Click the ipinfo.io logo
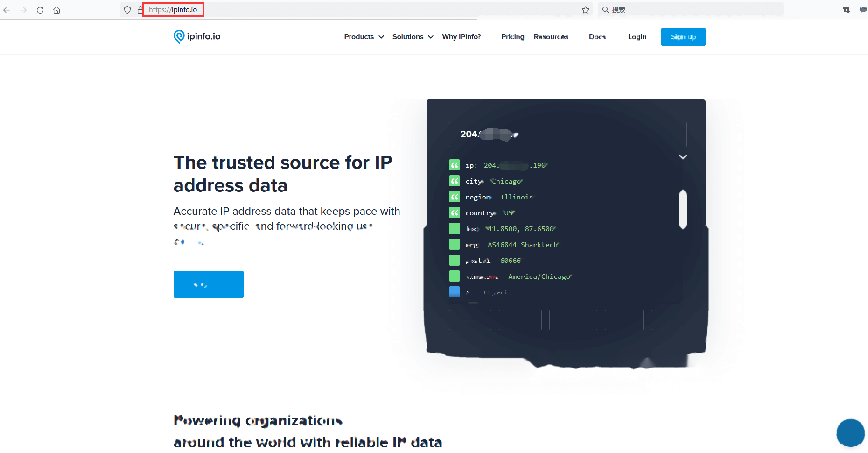Image resolution: width=868 pixels, height=453 pixels. (197, 36)
